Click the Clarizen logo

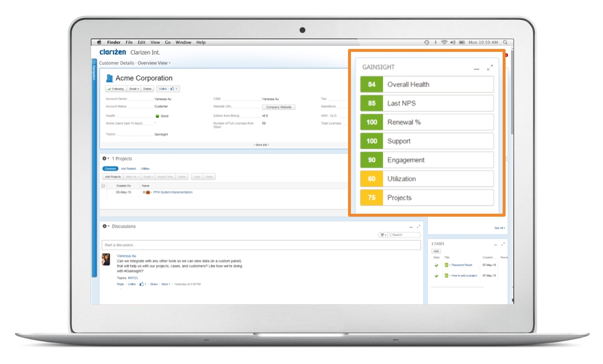tap(113, 52)
